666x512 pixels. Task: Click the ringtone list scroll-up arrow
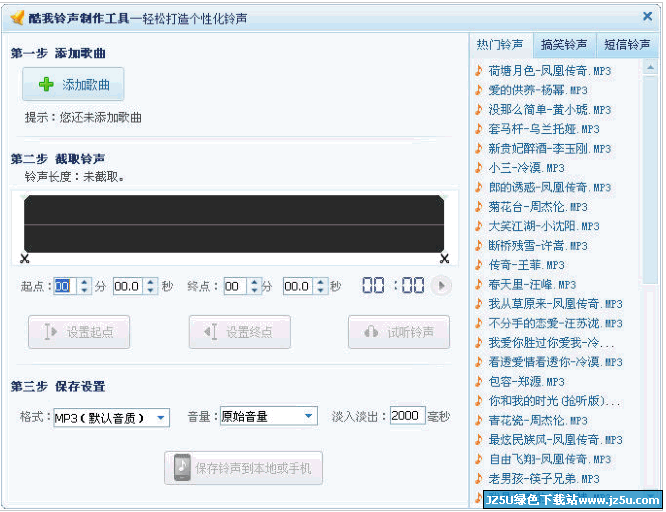point(650,67)
